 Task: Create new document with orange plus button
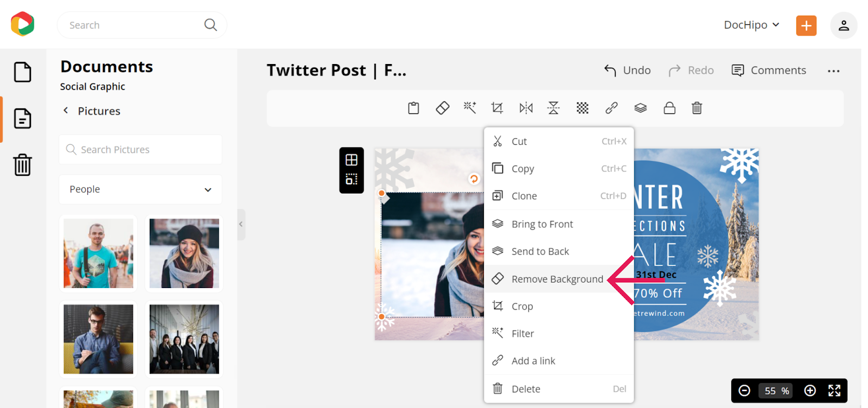pyautogui.click(x=806, y=25)
